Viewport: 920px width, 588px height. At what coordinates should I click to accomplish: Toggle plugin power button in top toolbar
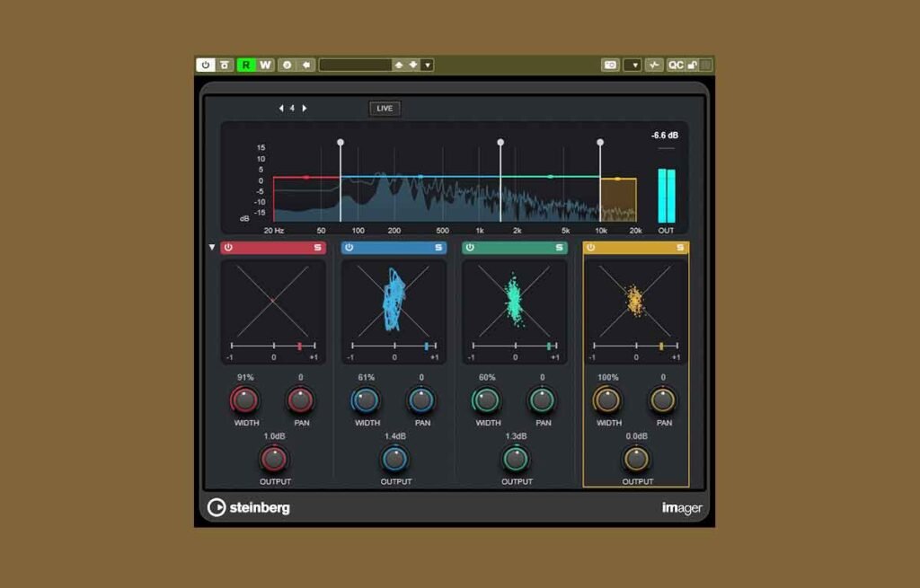[206, 65]
